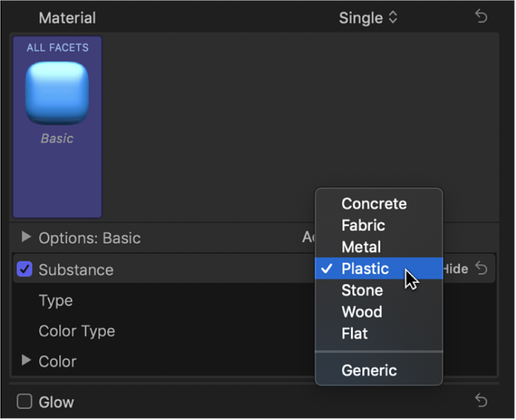The image size is (516, 420).
Task: Expand the Options: Basic disclosure triangle
Action: [26, 237]
